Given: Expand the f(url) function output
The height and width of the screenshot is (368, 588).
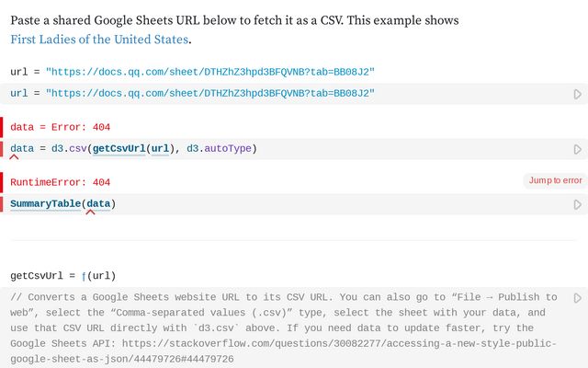Looking at the screenshot, I should pyautogui.click(x=85, y=275).
